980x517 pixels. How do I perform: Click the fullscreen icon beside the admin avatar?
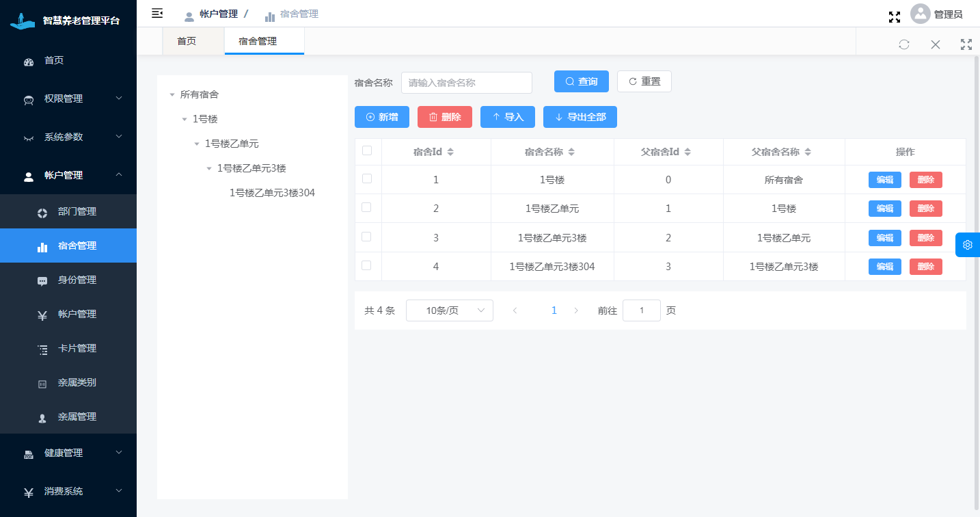[894, 17]
